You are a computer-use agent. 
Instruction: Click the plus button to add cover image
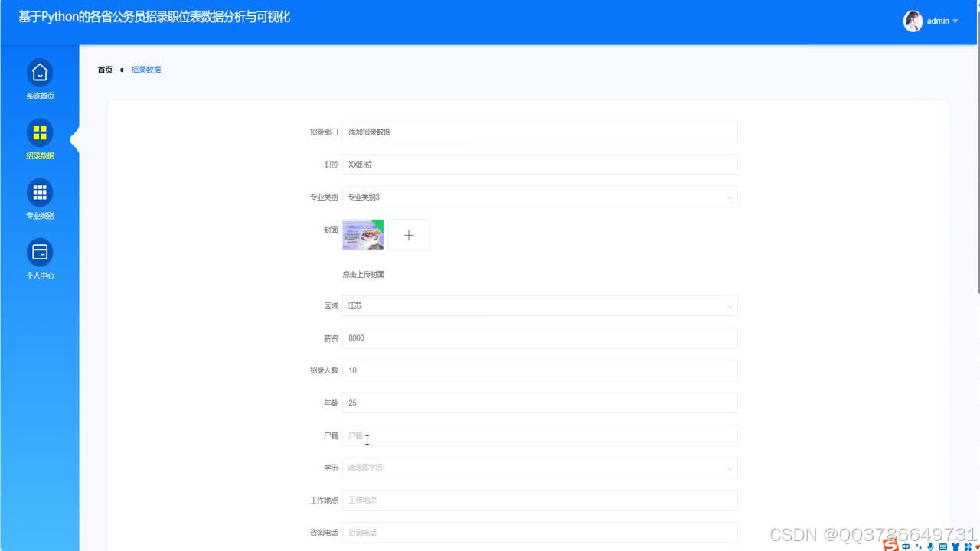[x=408, y=235]
